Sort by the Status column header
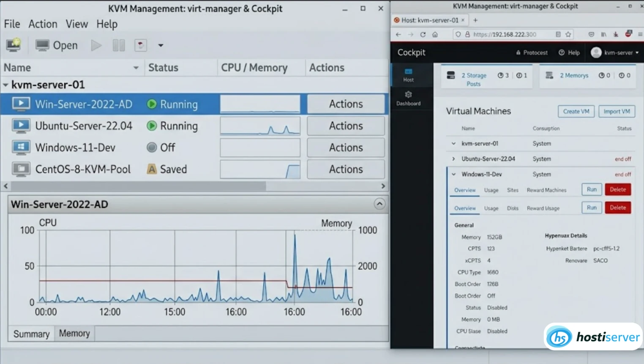This screenshot has height=364, width=644. [x=163, y=68]
